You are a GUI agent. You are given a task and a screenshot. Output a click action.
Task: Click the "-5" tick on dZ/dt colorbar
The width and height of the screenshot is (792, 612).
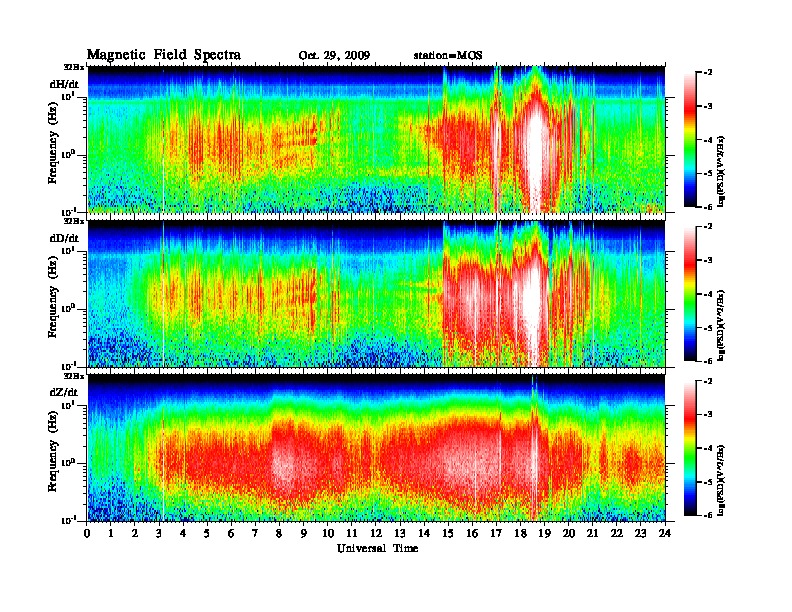[x=709, y=482]
